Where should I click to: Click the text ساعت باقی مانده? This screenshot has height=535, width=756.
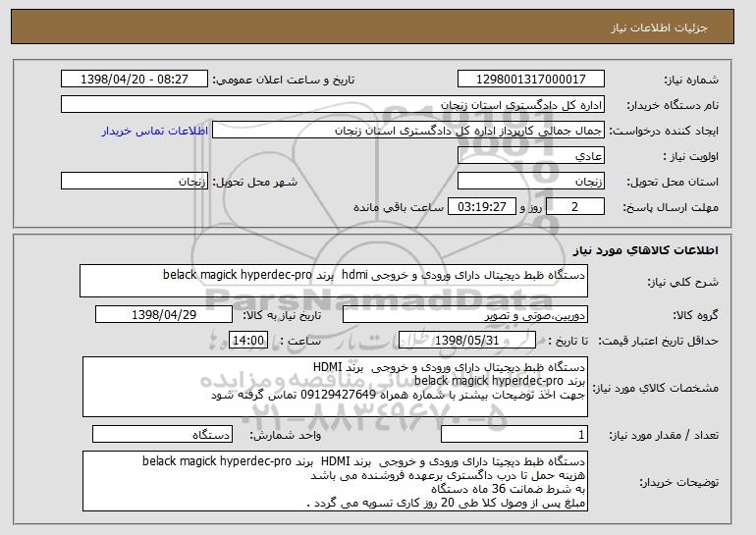(x=399, y=207)
